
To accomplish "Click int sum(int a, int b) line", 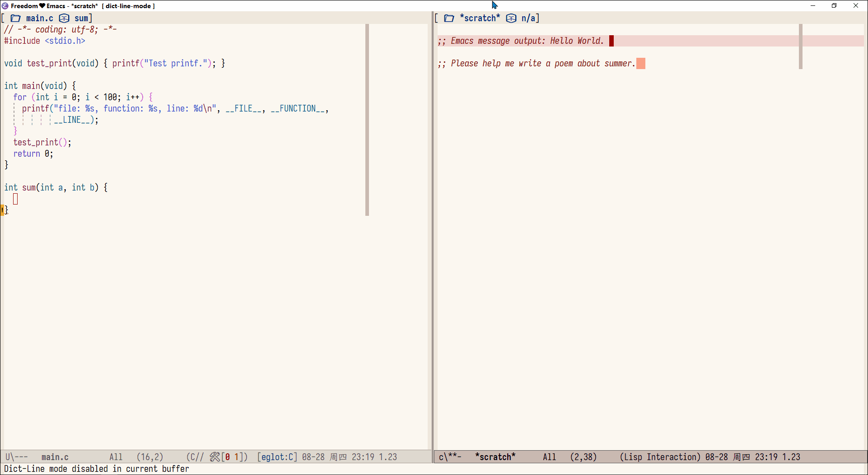I will click(56, 187).
